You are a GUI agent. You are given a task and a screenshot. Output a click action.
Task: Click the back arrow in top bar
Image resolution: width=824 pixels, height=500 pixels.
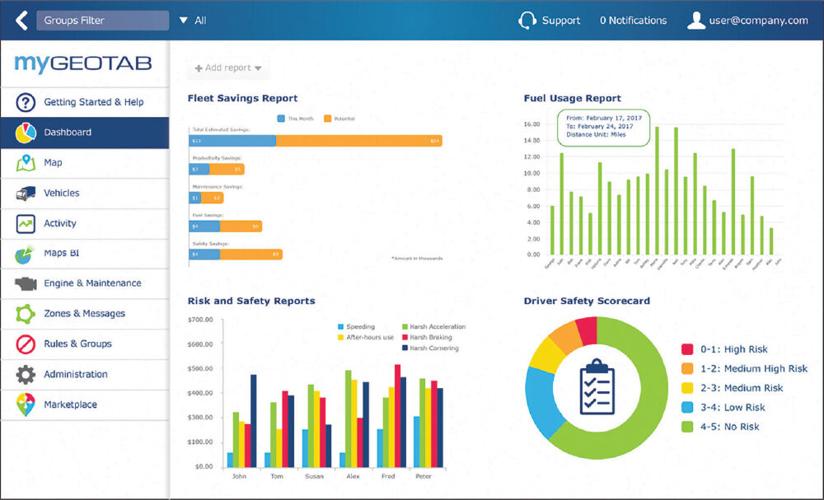[x=21, y=20]
